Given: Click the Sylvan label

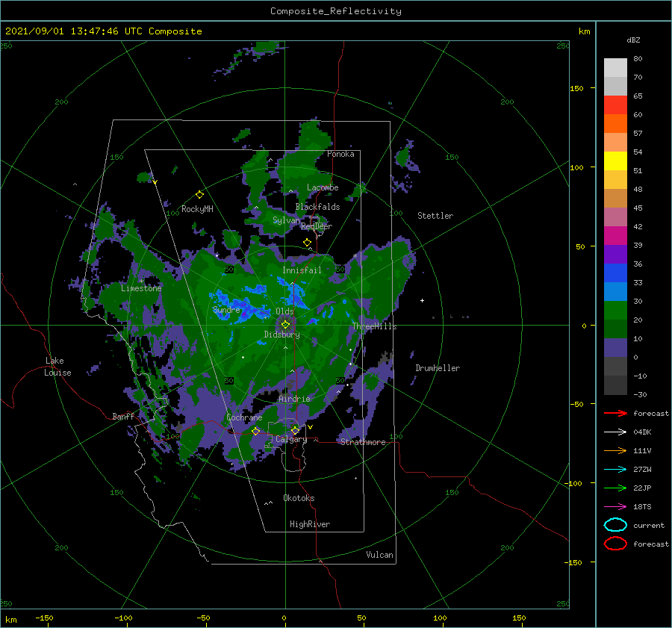Looking at the screenshot, I should click(x=286, y=220).
